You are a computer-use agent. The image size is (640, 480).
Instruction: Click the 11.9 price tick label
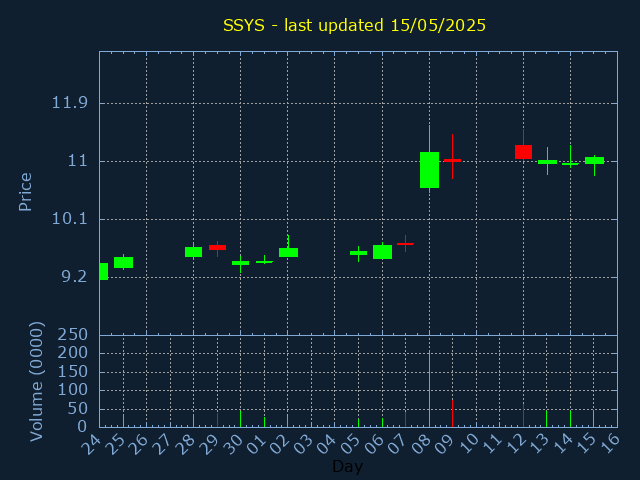click(x=69, y=103)
